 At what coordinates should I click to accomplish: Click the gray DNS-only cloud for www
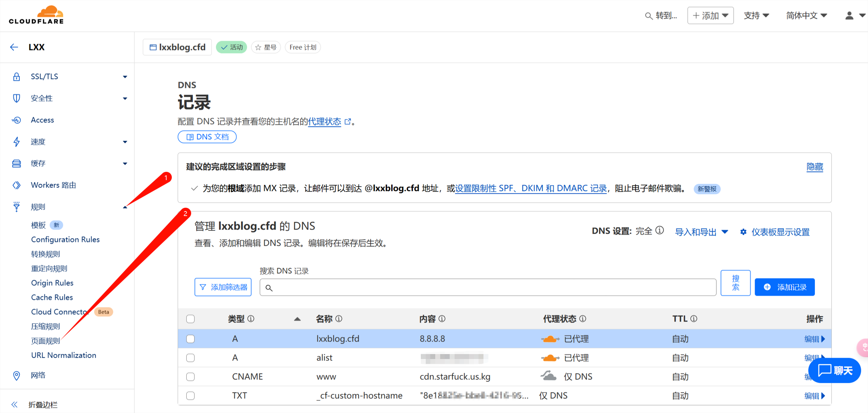(549, 376)
